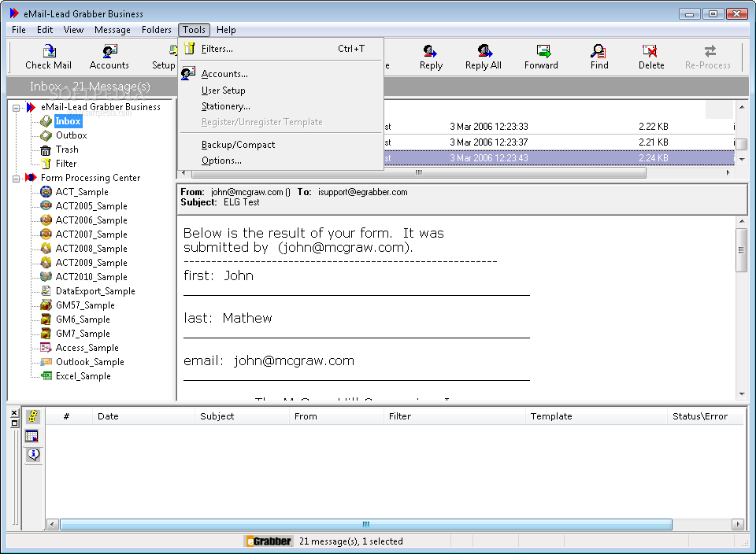Select ACT2007_Sample in the tree
The height and width of the screenshot is (554, 756).
pos(91,235)
